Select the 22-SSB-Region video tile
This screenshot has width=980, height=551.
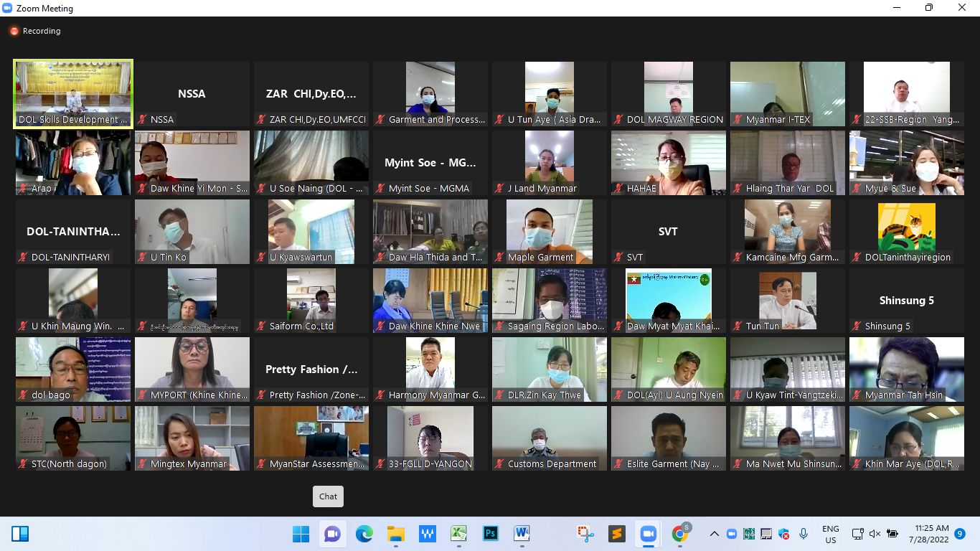[x=907, y=94]
